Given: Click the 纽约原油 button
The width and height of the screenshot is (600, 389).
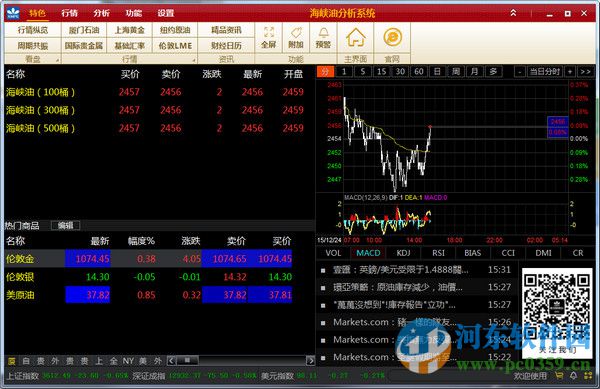Looking at the screenshot, I should pyautogui.click(x=175, y=30).
